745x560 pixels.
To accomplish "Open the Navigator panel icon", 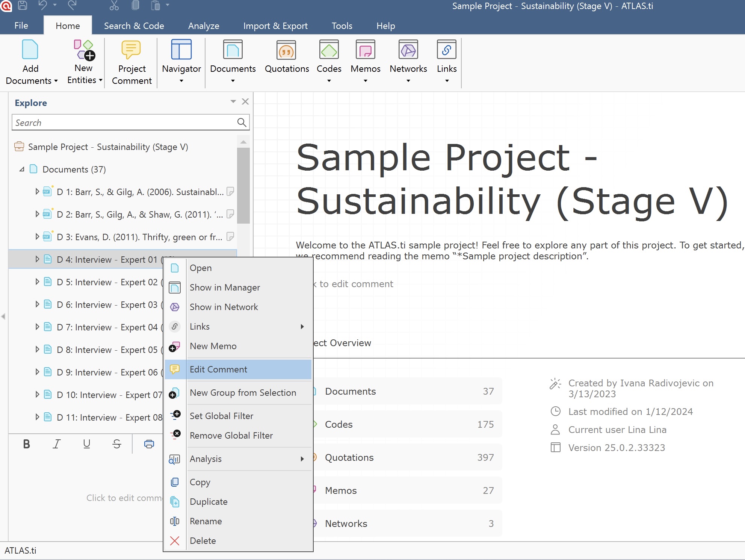I will coord(181,50).
